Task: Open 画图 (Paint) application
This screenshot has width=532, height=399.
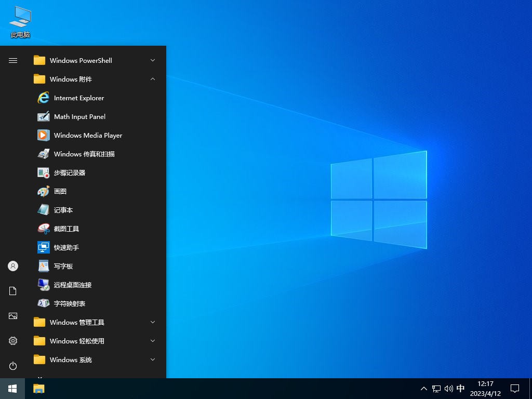Action: click(60, 191)
